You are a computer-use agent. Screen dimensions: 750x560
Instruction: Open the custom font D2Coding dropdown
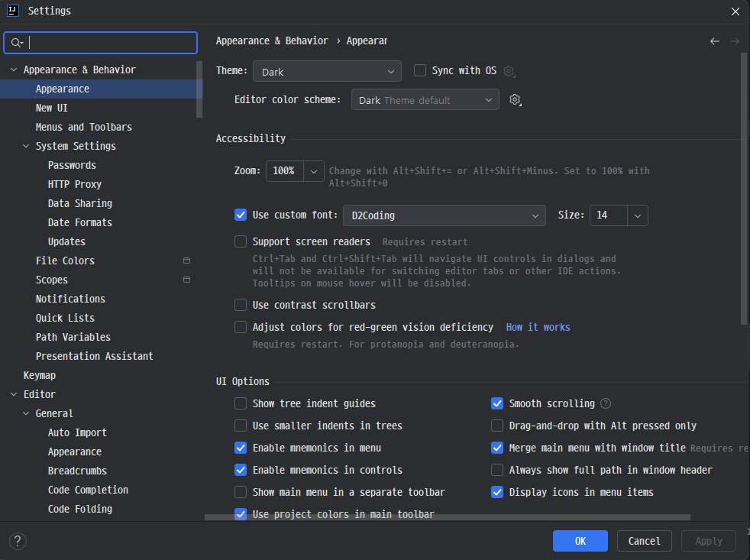445,215
